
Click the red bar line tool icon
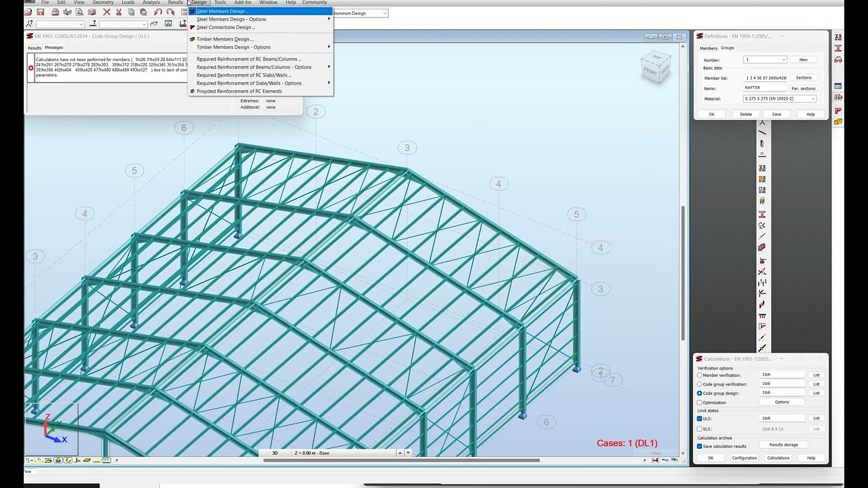coord(762,131)
